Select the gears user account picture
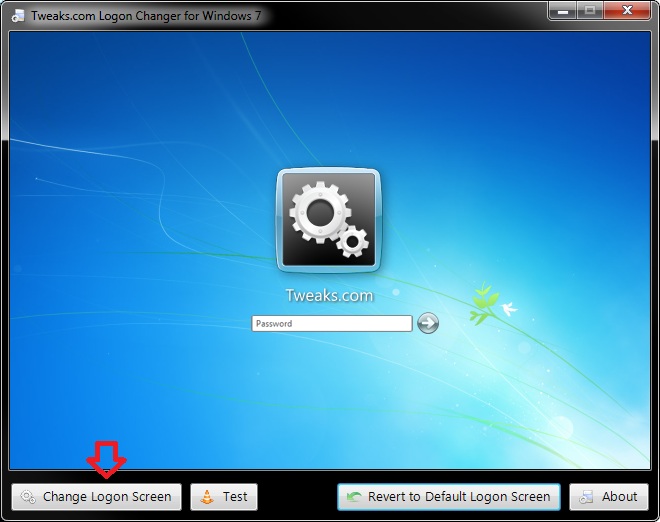 [329, 220]
